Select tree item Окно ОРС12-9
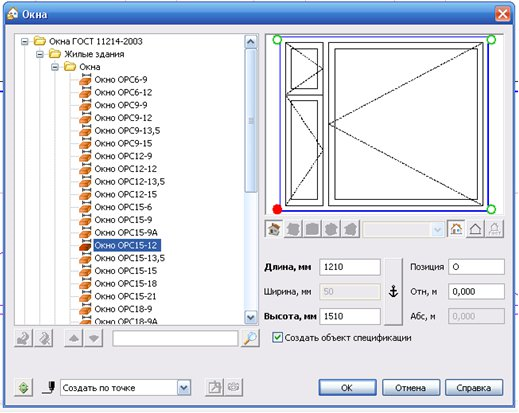 [123, 156]
